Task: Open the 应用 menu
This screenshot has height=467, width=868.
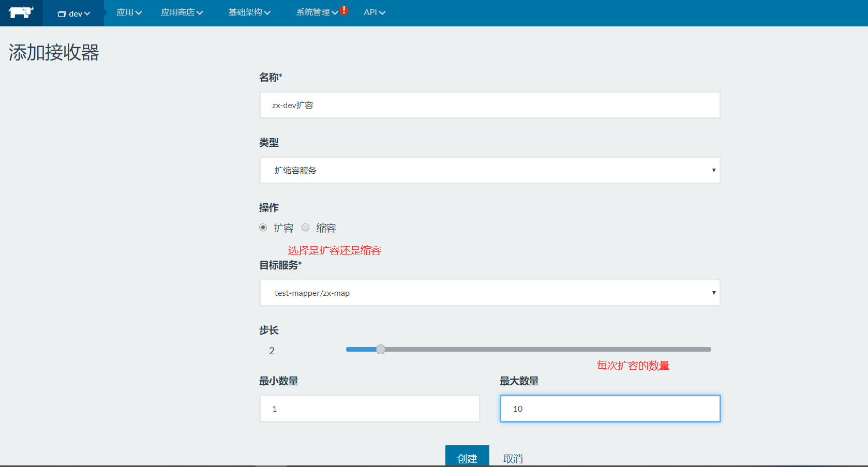Action: (x=129, y=12)
